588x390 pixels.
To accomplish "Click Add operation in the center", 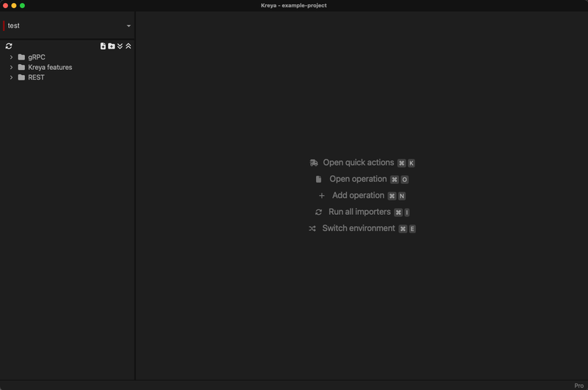I will (x=358, y=196).
